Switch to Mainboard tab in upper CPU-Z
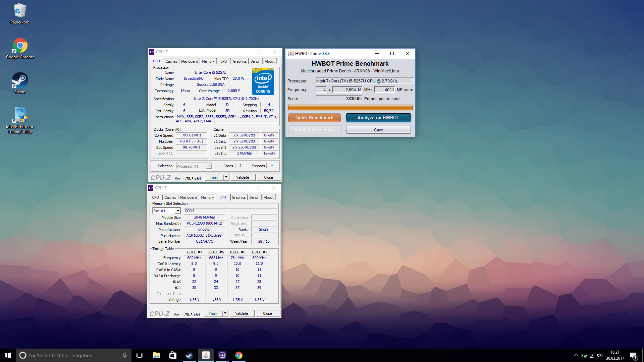Viewport: 644px width, 362px height. click(x=190, y=61)
